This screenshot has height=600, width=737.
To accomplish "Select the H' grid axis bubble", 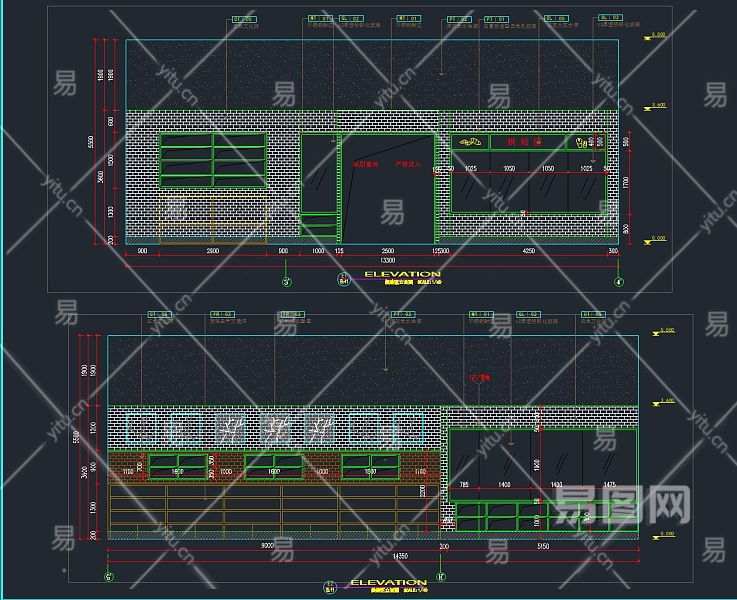I will (440, 577).
